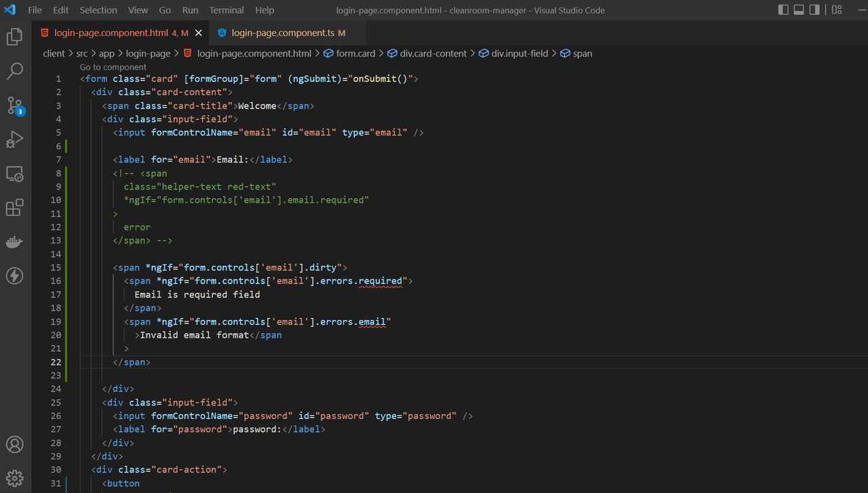Viewport: 868px width, 493px height.
Task: Select client in breadcrumb path
Action: click(54, 54)
